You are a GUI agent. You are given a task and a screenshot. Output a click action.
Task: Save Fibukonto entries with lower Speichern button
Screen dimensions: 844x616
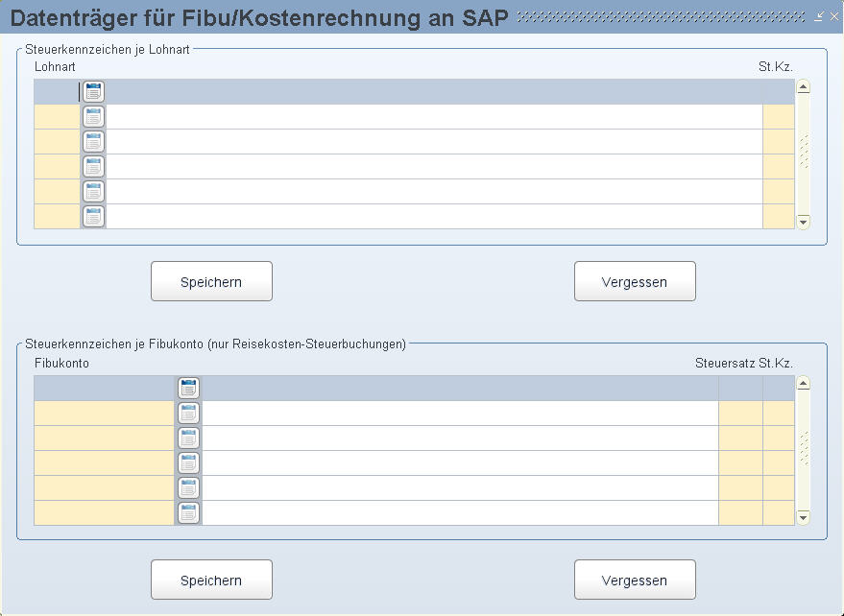click(x=211, y=580)
